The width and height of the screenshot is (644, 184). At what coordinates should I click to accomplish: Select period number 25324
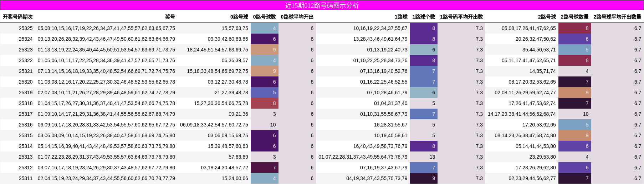coord(26,39)
